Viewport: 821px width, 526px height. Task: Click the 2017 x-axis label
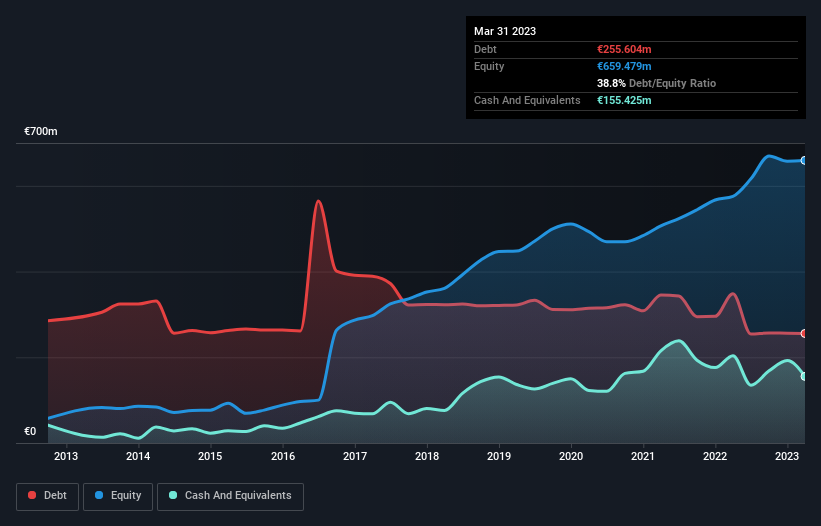(355, 456)
